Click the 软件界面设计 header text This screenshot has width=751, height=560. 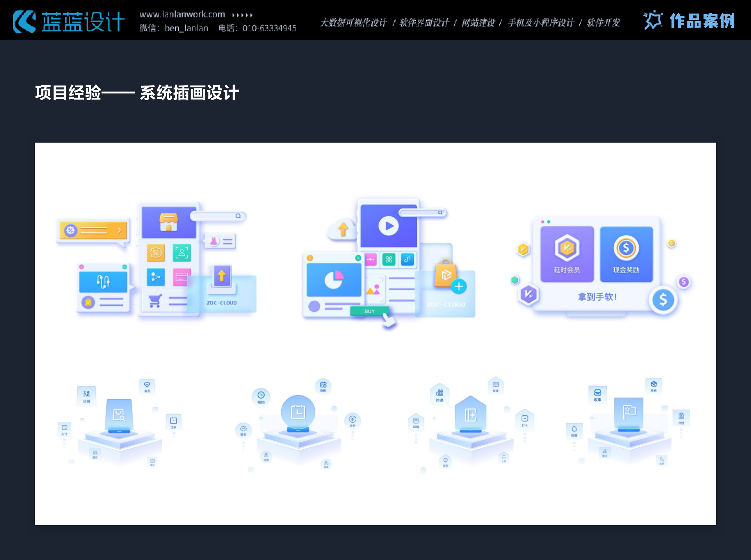coord(424,23)
